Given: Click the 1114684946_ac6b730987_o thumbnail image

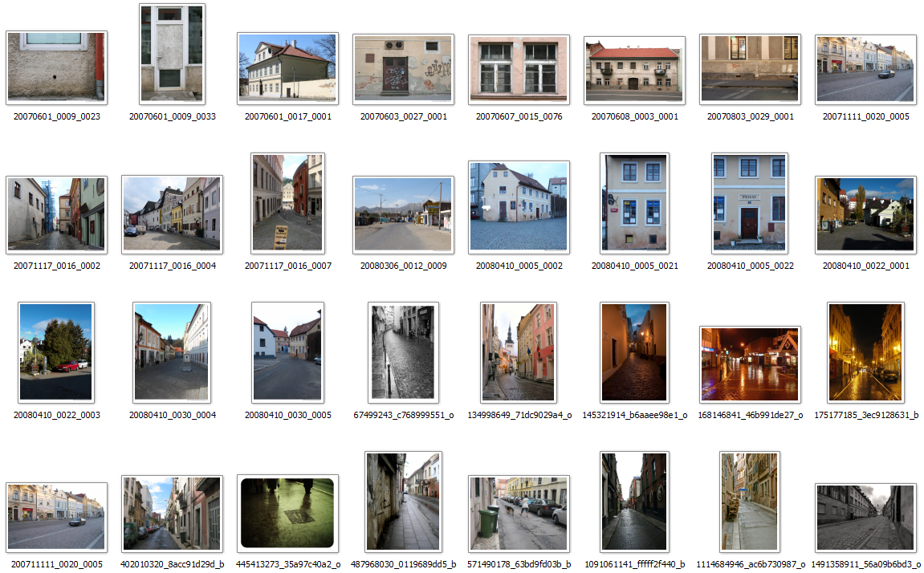Looking at the screenshot, I should [750, 502].
